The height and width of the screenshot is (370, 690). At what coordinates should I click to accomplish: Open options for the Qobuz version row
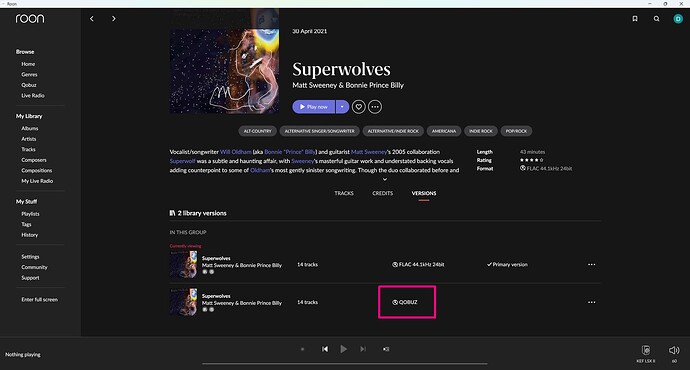pos(591,302)
